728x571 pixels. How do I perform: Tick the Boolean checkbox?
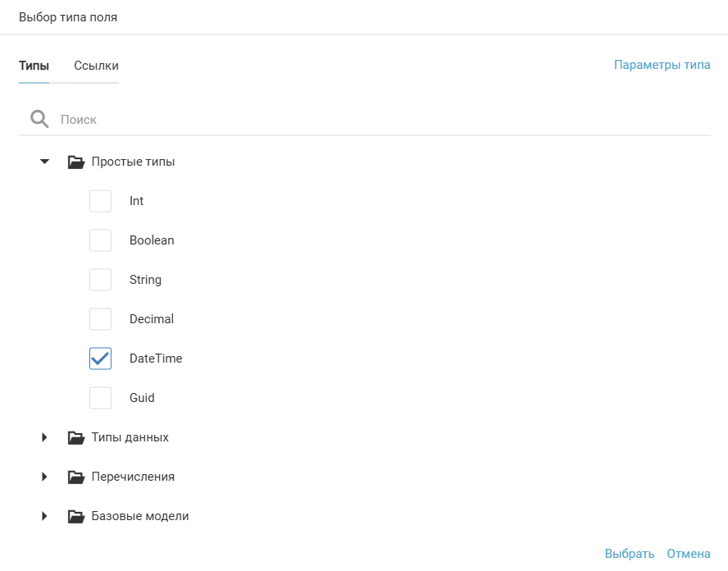pos(100,240)
